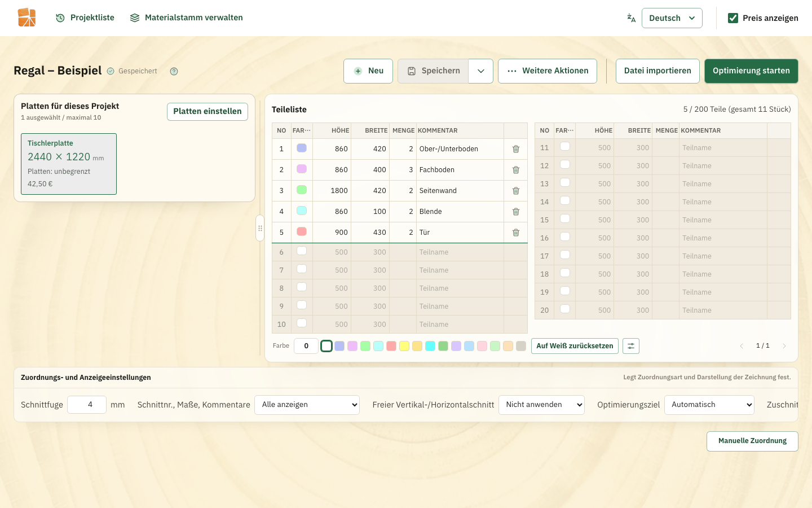Open Manuelle Zuordnung

[x=752, y=441]
